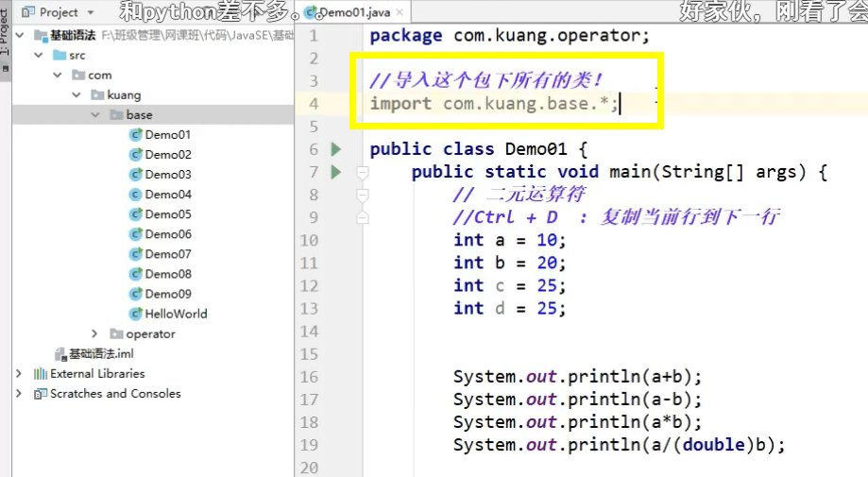Open Demo06 class file
This screenshot has height=477, width=868.
coord(168,234)
